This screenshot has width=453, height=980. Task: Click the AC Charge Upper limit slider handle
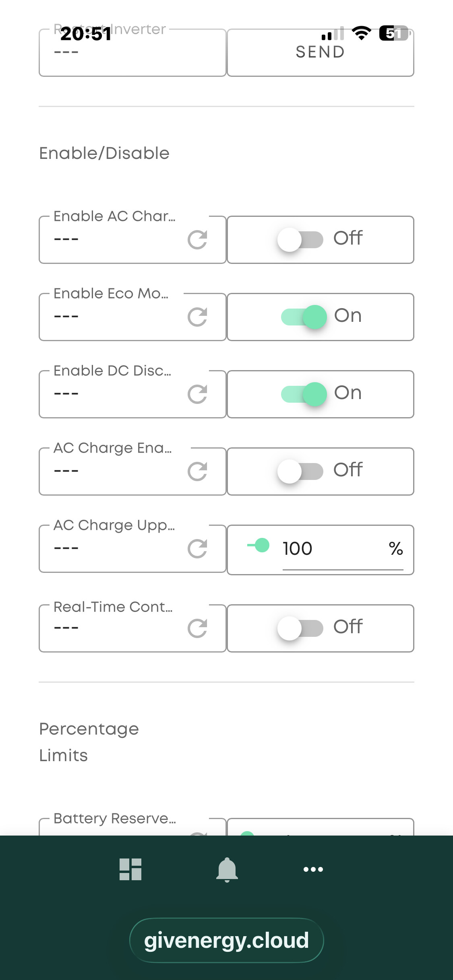coord(262,546)
